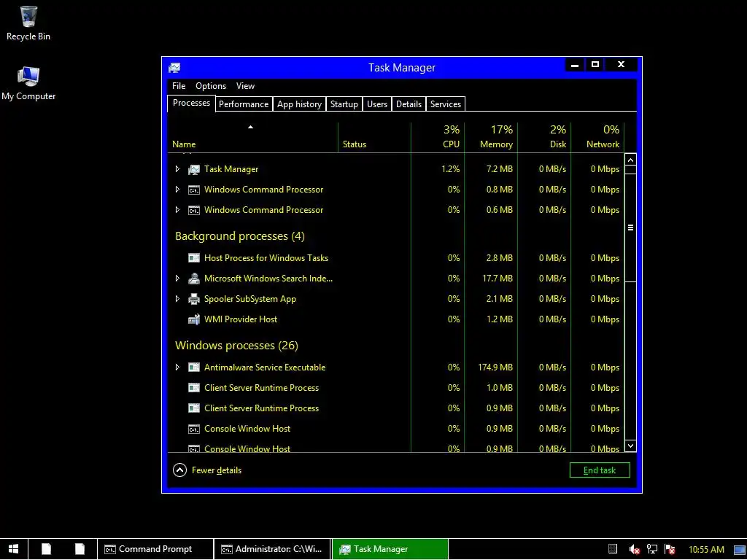747x560 pixels.
Task: Select the 17.7 MB memory value
Action: (x=498, y=279)
